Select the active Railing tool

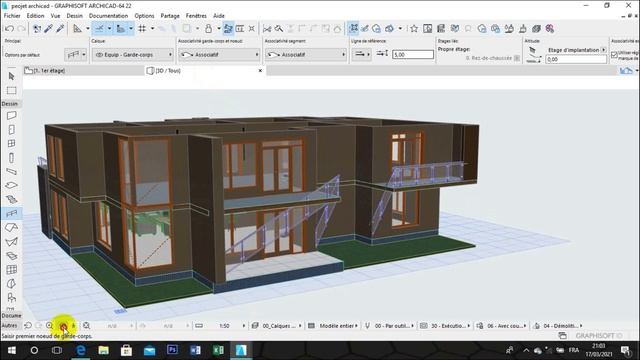click(x=11, y=213)
